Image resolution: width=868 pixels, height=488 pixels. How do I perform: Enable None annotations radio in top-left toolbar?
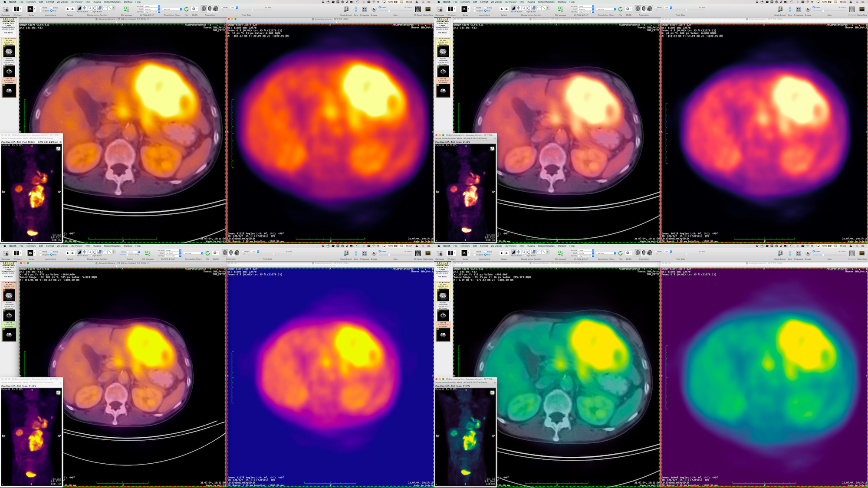tap(40, 7)
